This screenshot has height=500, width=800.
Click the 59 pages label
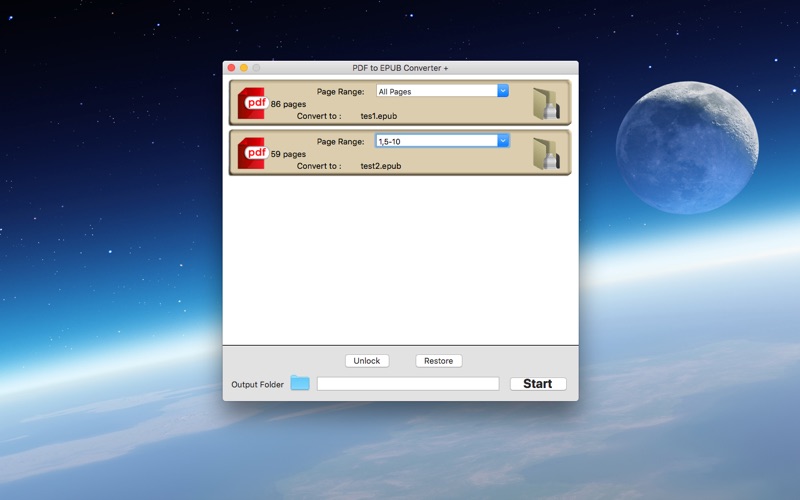[x=288, y=154]
